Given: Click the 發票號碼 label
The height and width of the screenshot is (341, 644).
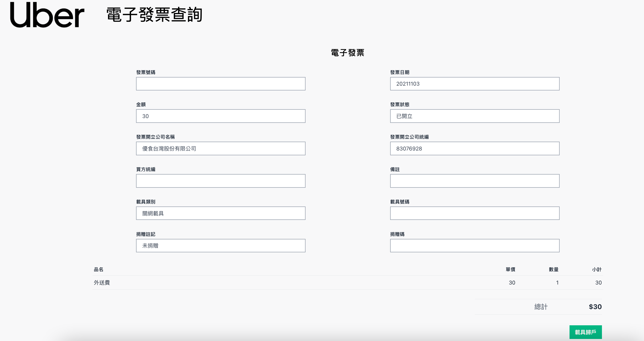Looking at the screenshot, I should click(x=146, y=72).
